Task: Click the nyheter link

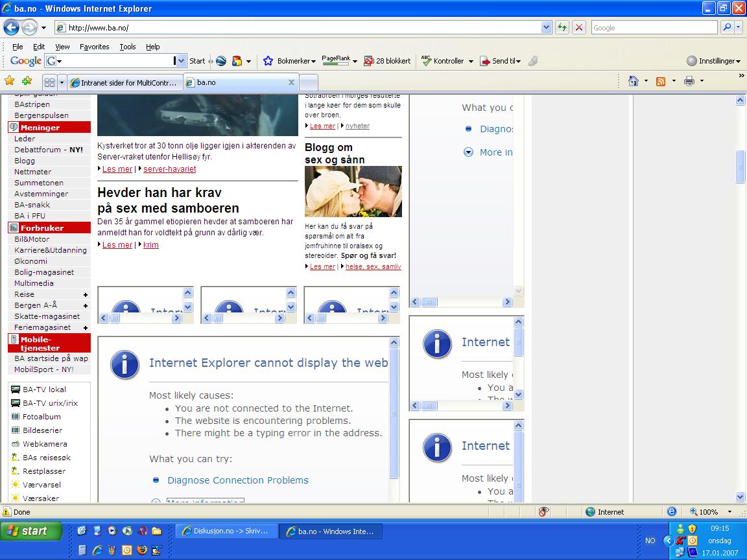Action: (357, 126)
